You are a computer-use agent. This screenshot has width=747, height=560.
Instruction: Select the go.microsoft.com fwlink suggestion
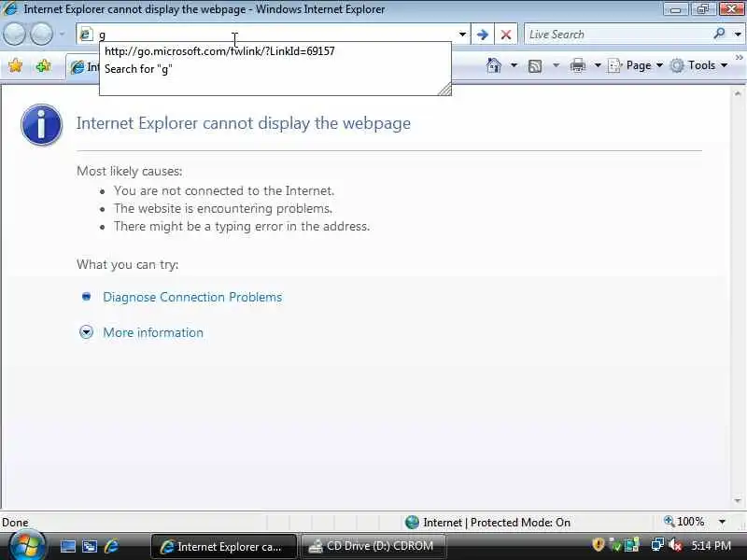point(275,51)
